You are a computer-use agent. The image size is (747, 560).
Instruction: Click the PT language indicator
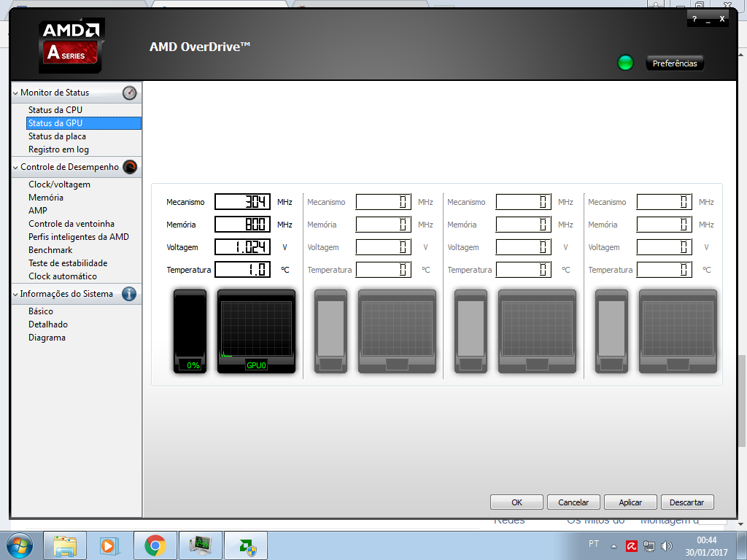[594, 544]
